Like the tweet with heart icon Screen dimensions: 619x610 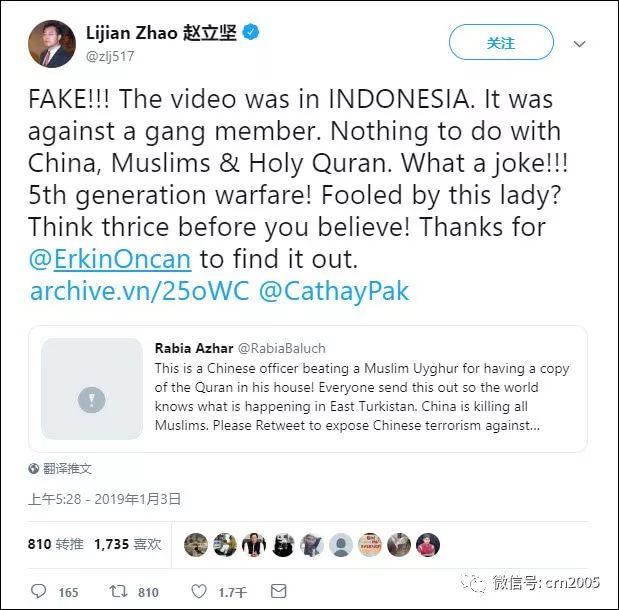pyautogui.click(x=199, y=591)
